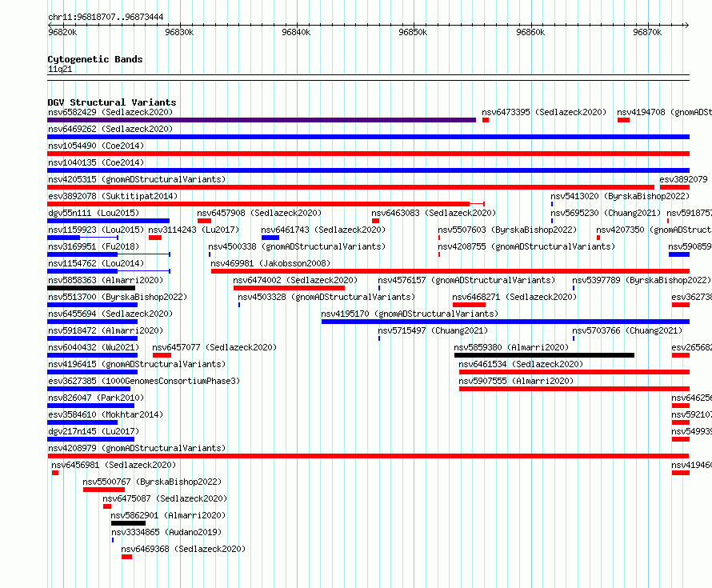Open esv3892078 (Suktitipat2014) variant label

point(113,196)
